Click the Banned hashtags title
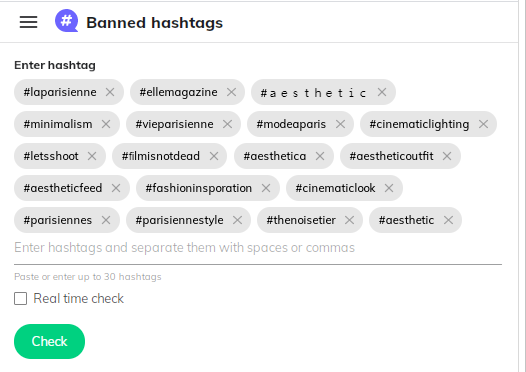 click(154, 23)
